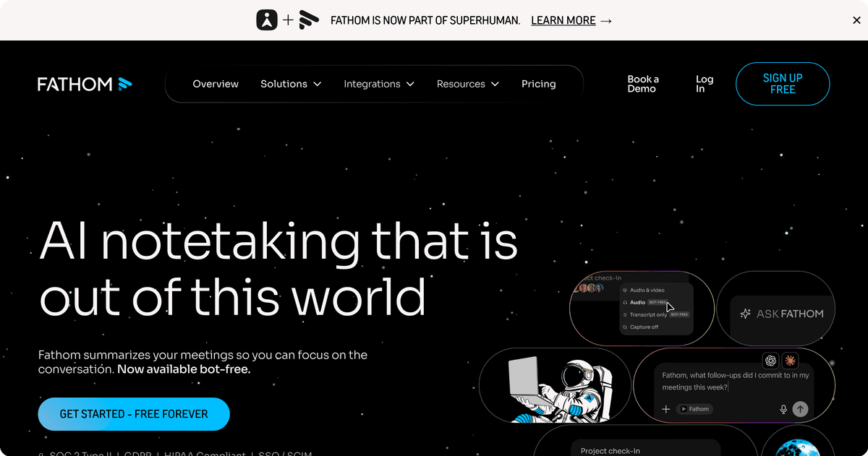Click the chat prompt text field
Viewport: 868px width, 456px height.
click(x=736, y=381)
